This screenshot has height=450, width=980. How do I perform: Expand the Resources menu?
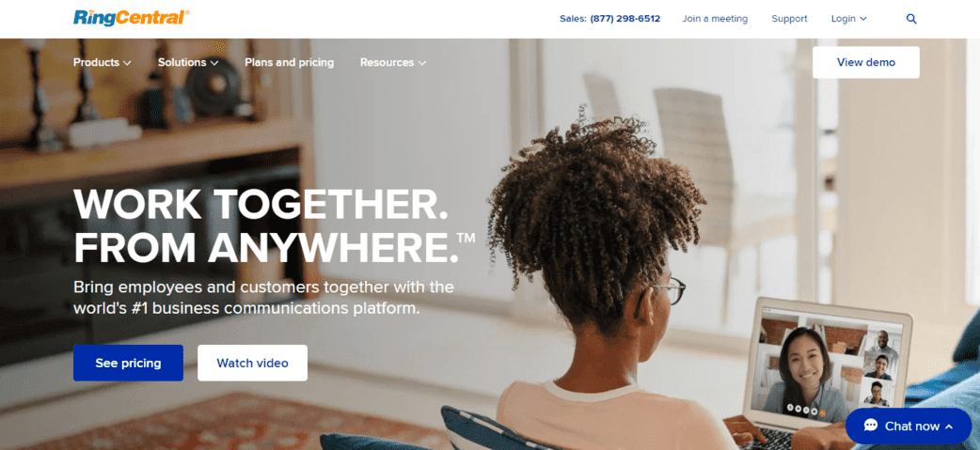coord(393,62)
